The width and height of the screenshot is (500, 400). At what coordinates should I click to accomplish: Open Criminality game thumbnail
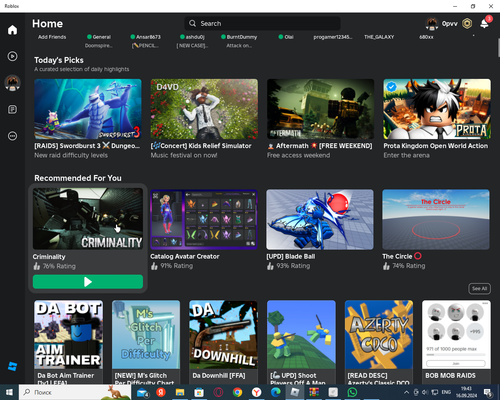[88, 219]
